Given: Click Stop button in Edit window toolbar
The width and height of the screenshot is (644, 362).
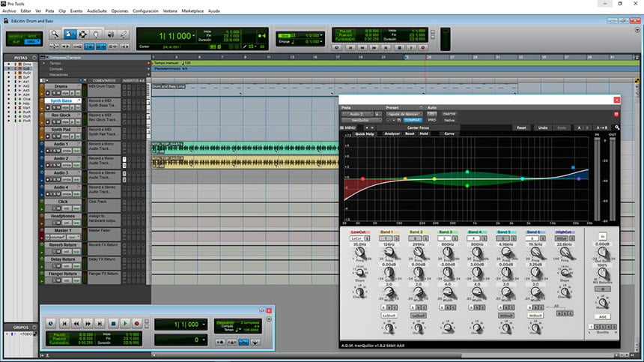Looking at the screenshot, I should click(x=399, y=48).
